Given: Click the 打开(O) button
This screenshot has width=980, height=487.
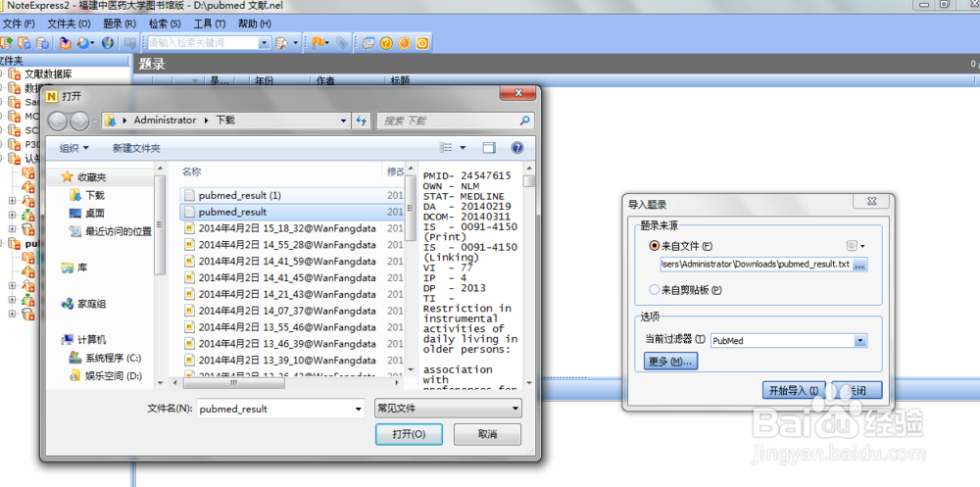Looking at the screenshot, I should pos(409,434).
